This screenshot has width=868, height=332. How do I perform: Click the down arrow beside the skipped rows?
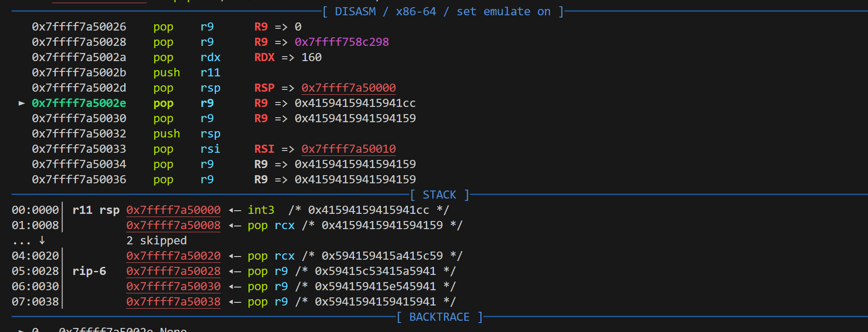(42, 240)
